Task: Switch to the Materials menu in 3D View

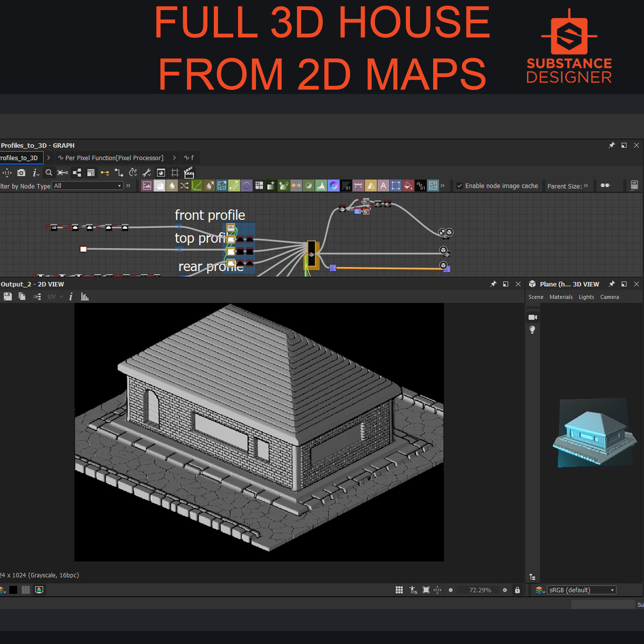Action: tap(561, 297)
